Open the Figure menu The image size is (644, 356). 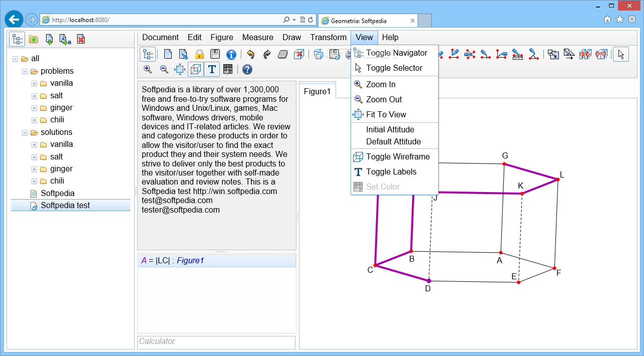[222, 37]
